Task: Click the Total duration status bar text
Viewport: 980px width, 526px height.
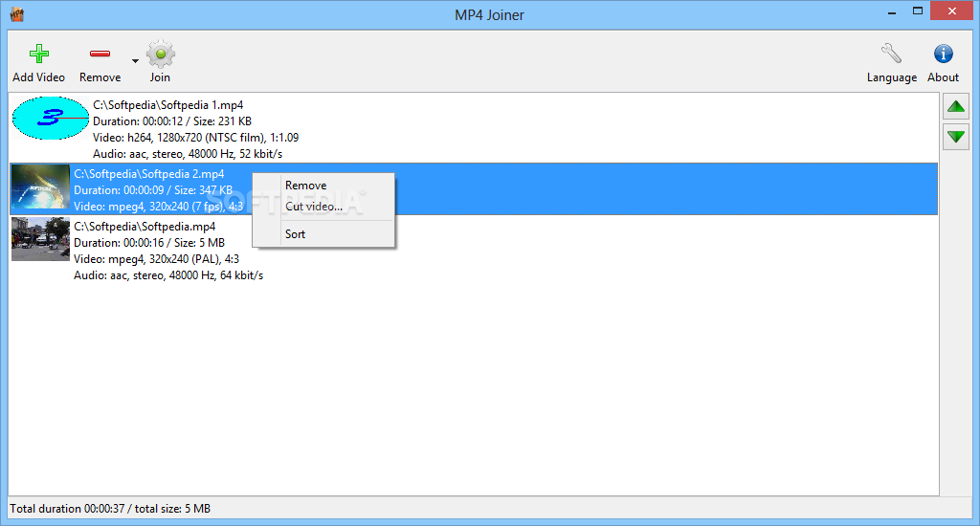Action: point(110,509)
